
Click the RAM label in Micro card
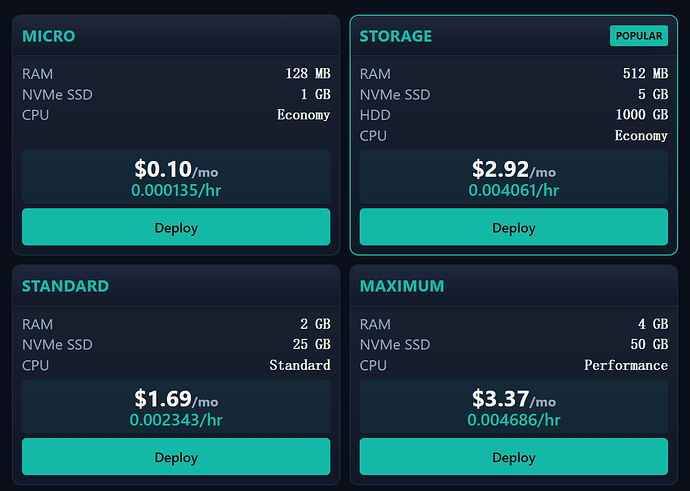(37, 74)
